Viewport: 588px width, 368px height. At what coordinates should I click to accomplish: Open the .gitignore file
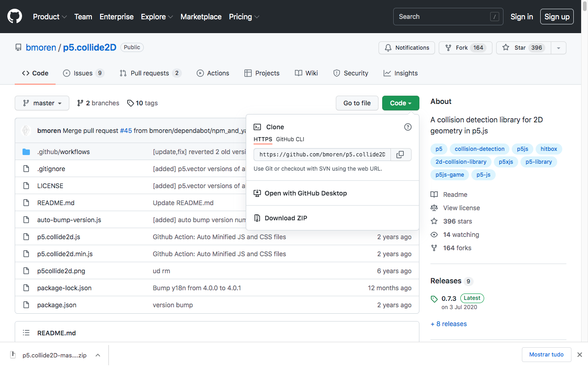(x=51, y=169)
